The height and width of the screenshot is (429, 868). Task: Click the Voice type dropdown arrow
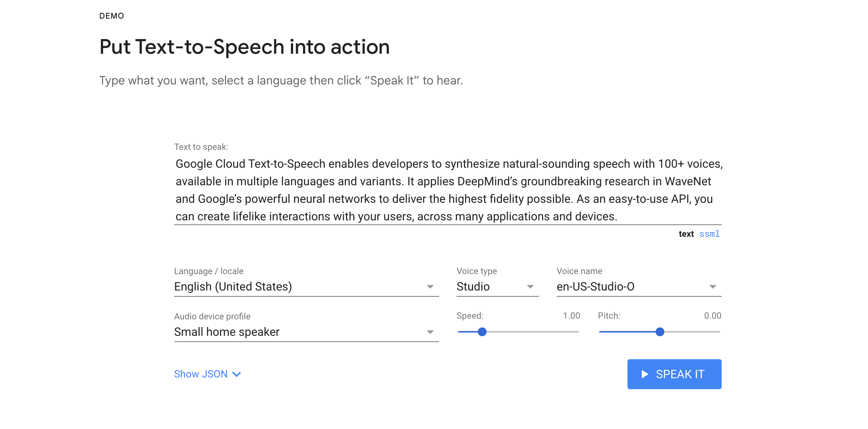530,287
